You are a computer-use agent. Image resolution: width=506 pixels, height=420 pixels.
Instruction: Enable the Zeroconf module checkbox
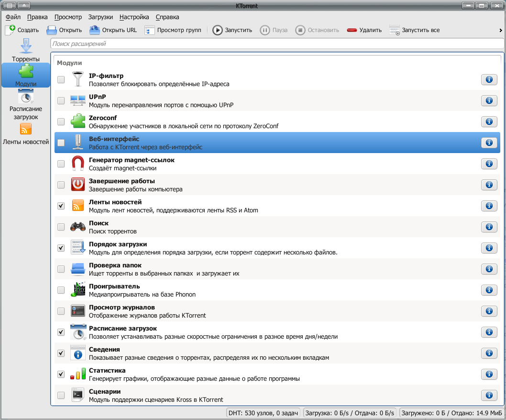pos(61,122)
